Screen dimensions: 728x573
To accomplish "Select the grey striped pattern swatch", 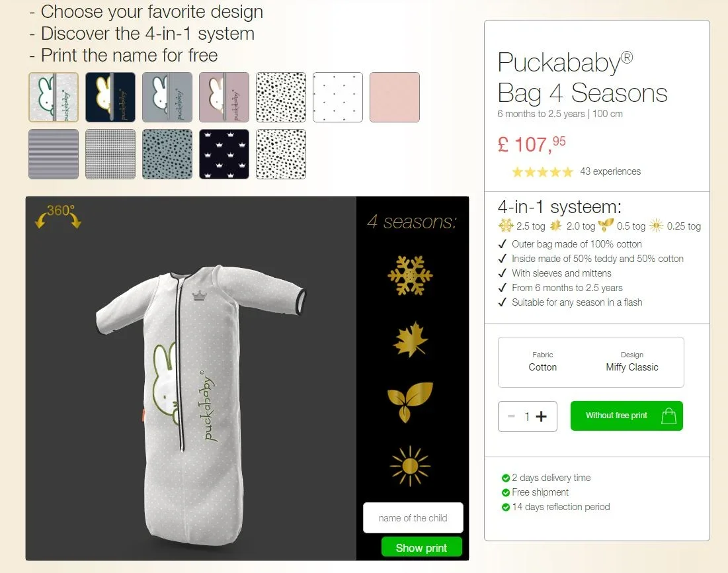I will pos(54,154).
